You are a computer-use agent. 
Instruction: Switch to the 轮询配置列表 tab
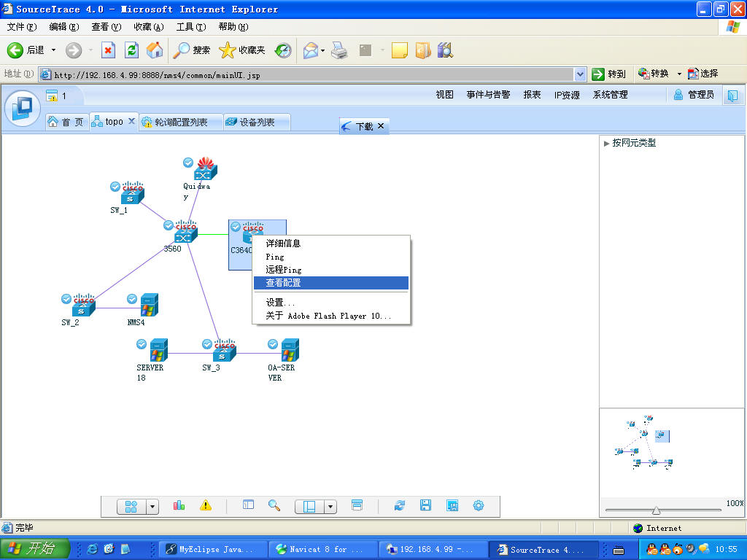click(x=181, y=122)
